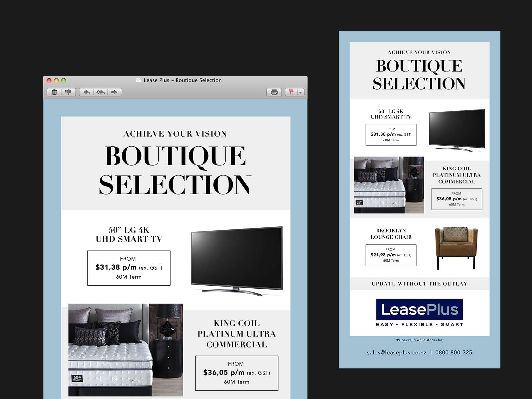This screenshot has width=532, height=399.
Task: Click 'Easy • Flexible • Smart' tagline
Action: (420, 325)
